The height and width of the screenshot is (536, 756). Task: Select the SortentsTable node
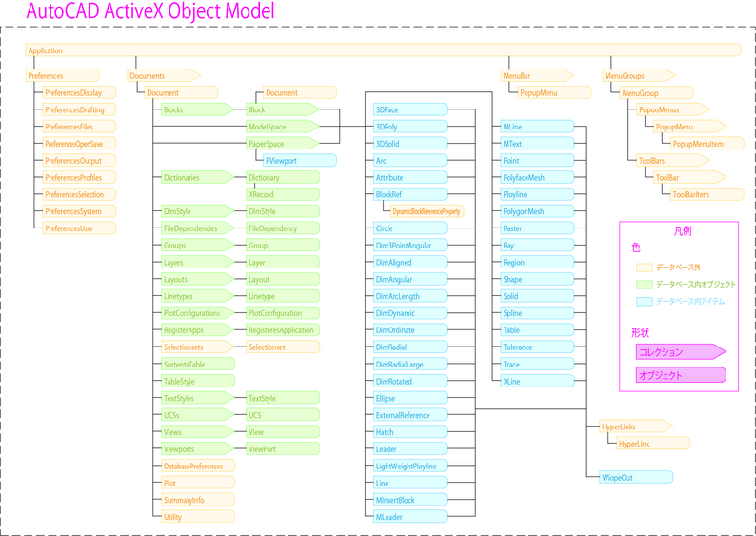point(198,364)
